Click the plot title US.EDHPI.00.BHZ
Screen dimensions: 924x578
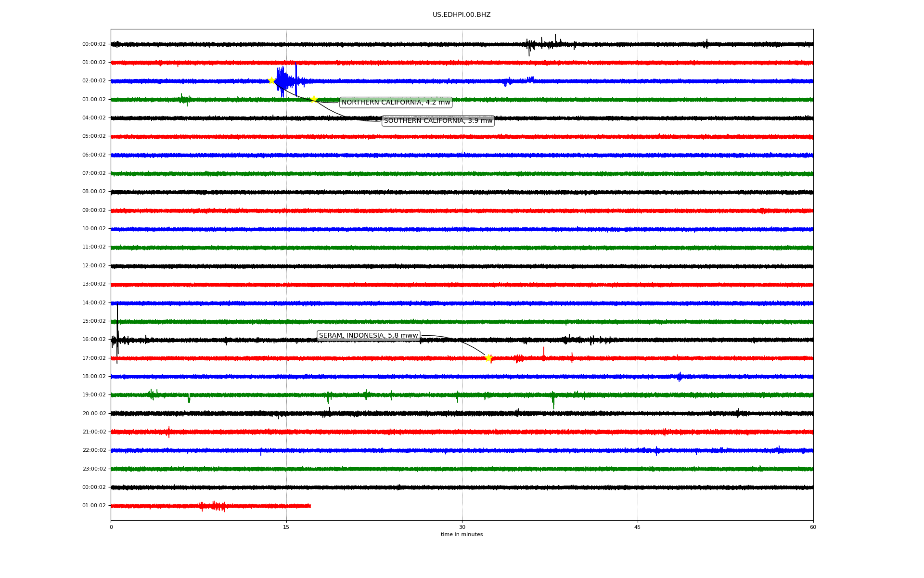pyautogui.click(x=462, y=15)
